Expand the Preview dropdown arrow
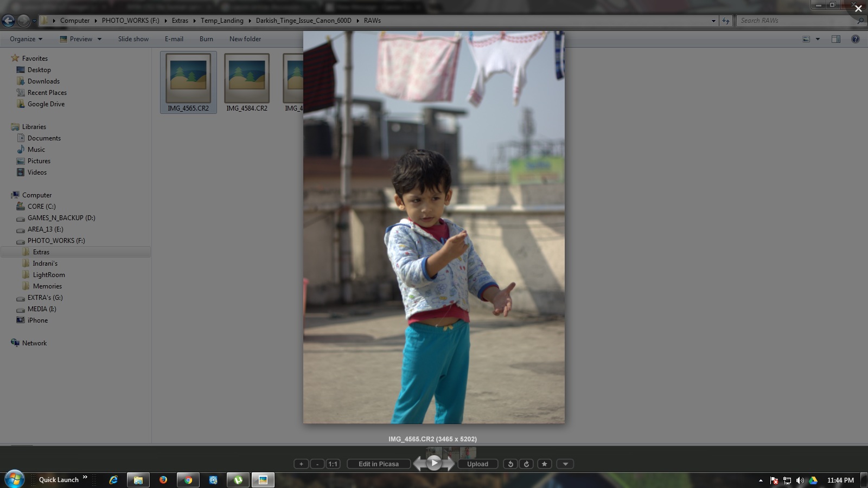 [99, 39]
